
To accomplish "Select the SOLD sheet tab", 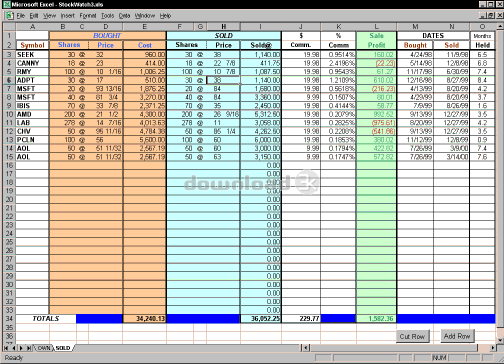I will 63,348.
